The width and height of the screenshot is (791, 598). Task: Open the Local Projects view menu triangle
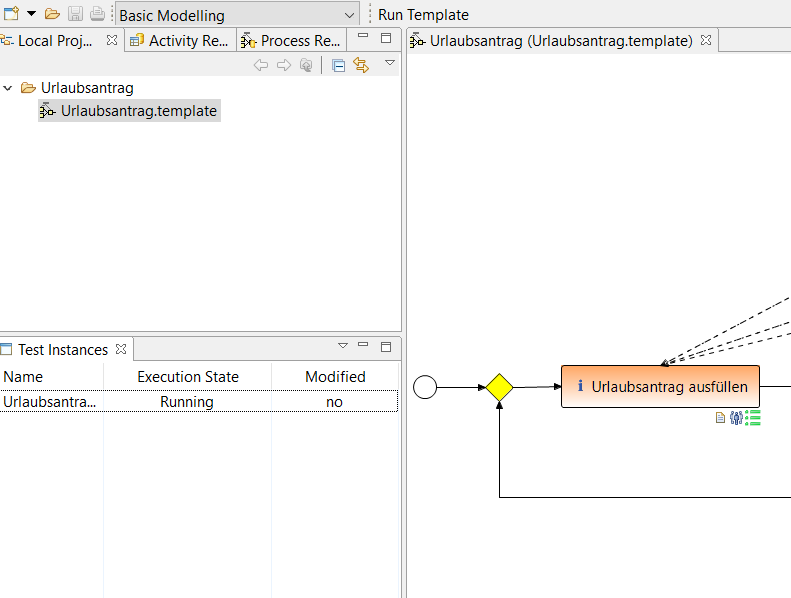pyautogui.click(x=390, y=63)
